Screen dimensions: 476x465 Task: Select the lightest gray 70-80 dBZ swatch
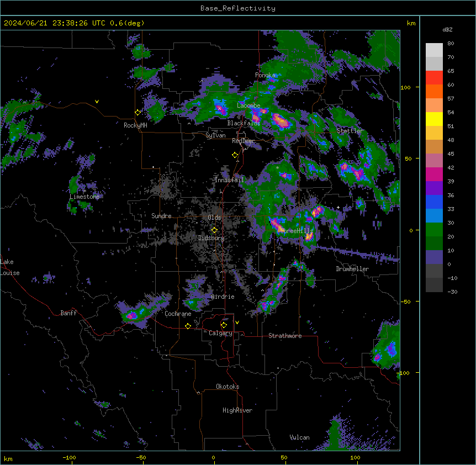434,50
